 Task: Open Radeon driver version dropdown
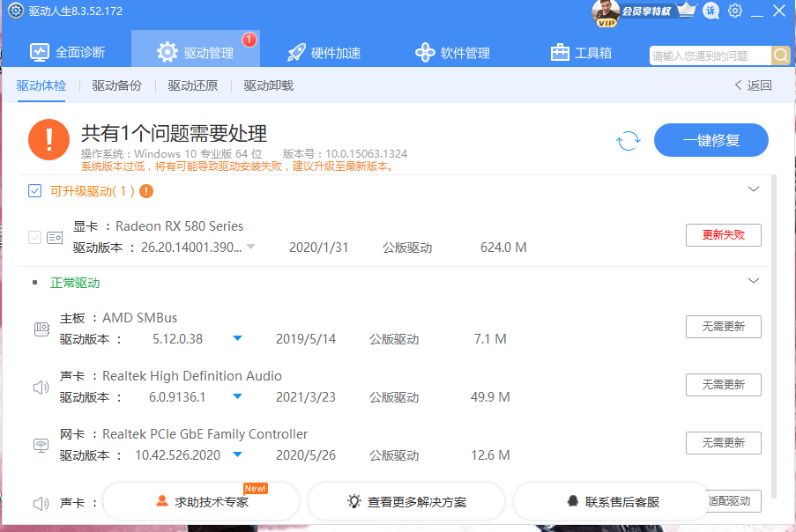pos(250,247)
